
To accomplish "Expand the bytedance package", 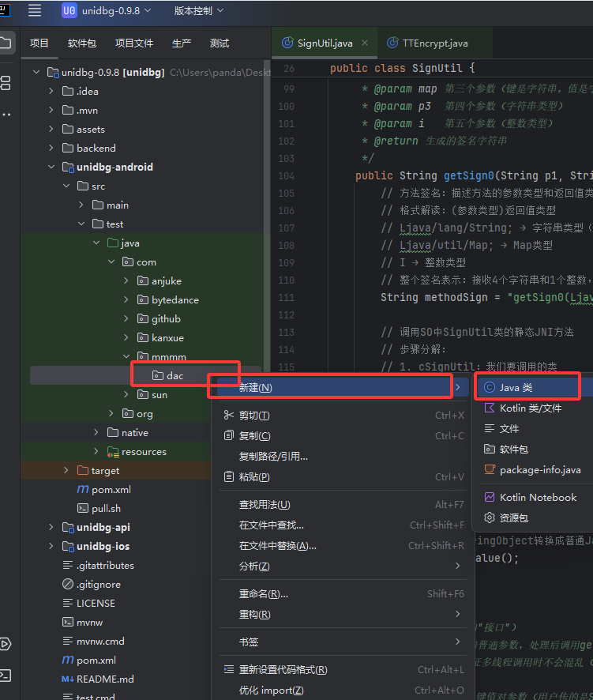I will [x=126, y=299].
